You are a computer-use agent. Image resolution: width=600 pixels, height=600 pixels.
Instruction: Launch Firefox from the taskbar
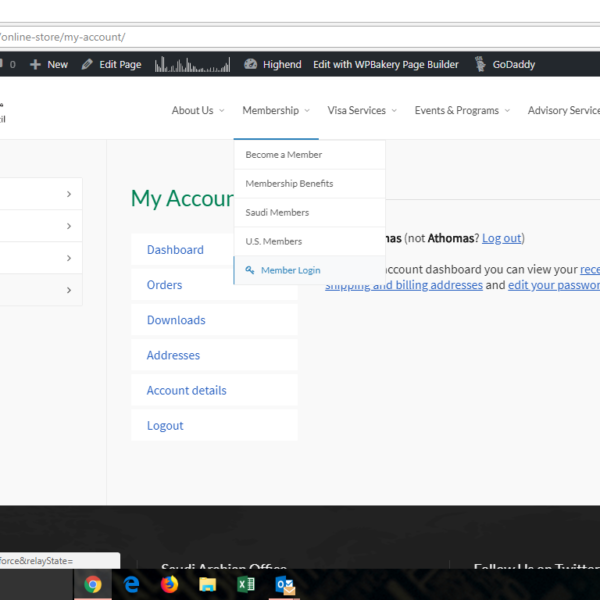point(169,585)
